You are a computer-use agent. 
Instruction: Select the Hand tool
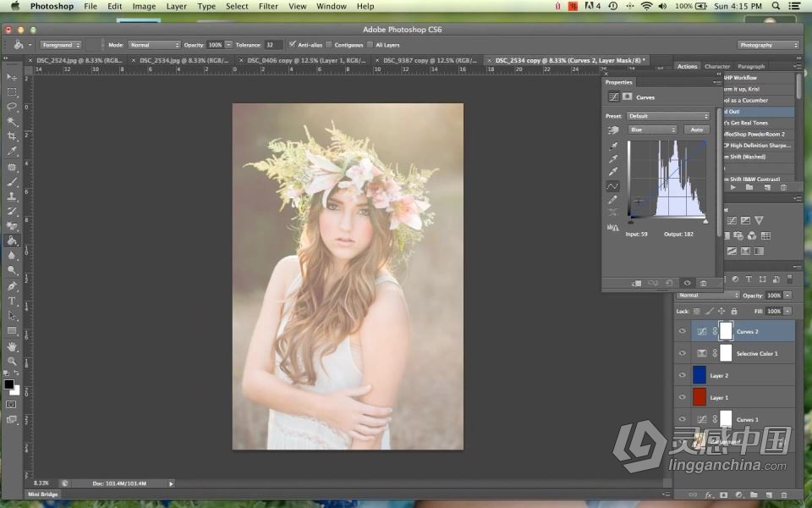coord(11,346)
